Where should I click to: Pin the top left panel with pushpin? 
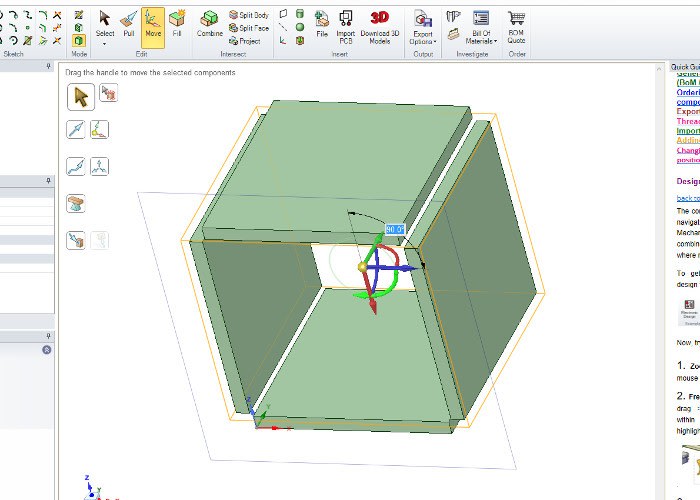[48, 67]
